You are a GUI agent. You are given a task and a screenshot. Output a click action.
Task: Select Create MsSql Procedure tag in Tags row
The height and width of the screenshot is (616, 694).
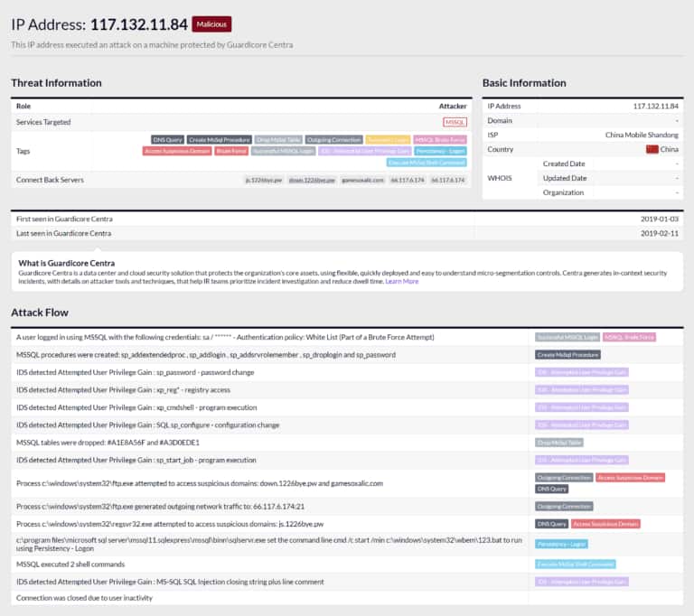click(x=220, y=140)
